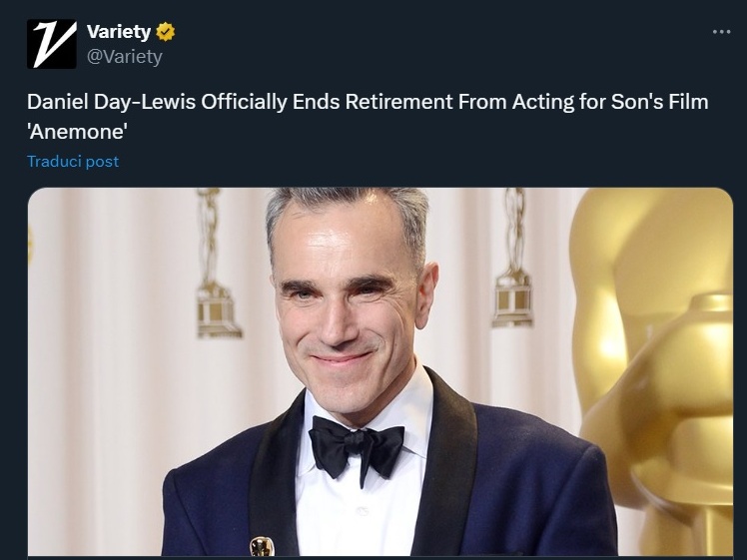The image size is (747, 560).
Task: Click the black bow tie in the photo
Action: point(356,445)
